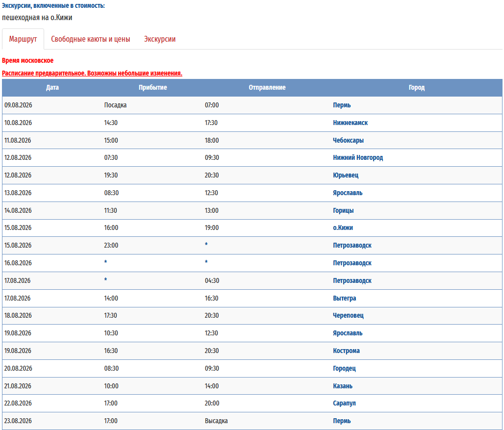Open Петрозаводск link for 16.08.2026
The height and width of the screenshot is (430, 504).
[x=352, y=263]
